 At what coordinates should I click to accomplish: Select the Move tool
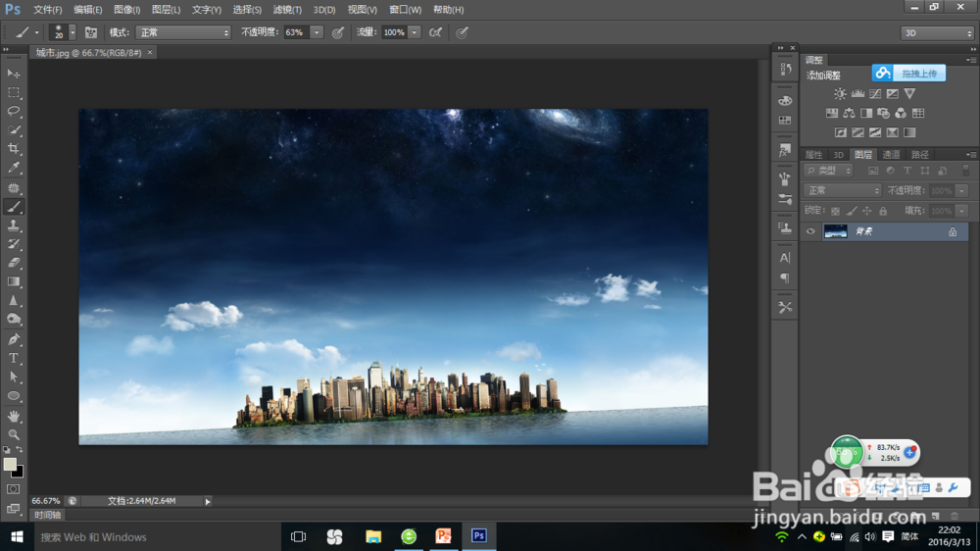[14, 74]
